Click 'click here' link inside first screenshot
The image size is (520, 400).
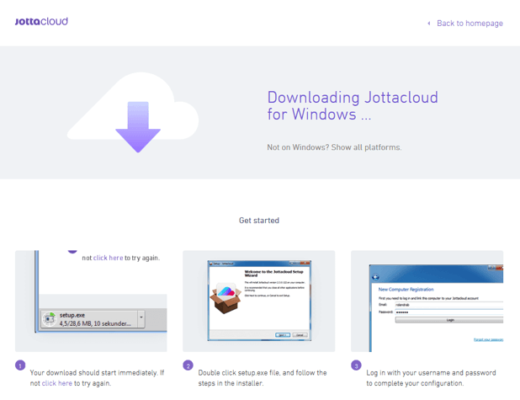point(108,258)
